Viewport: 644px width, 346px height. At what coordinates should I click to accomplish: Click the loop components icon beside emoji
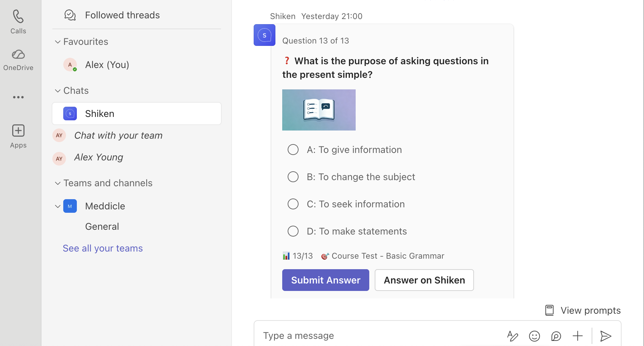[556, 336]
